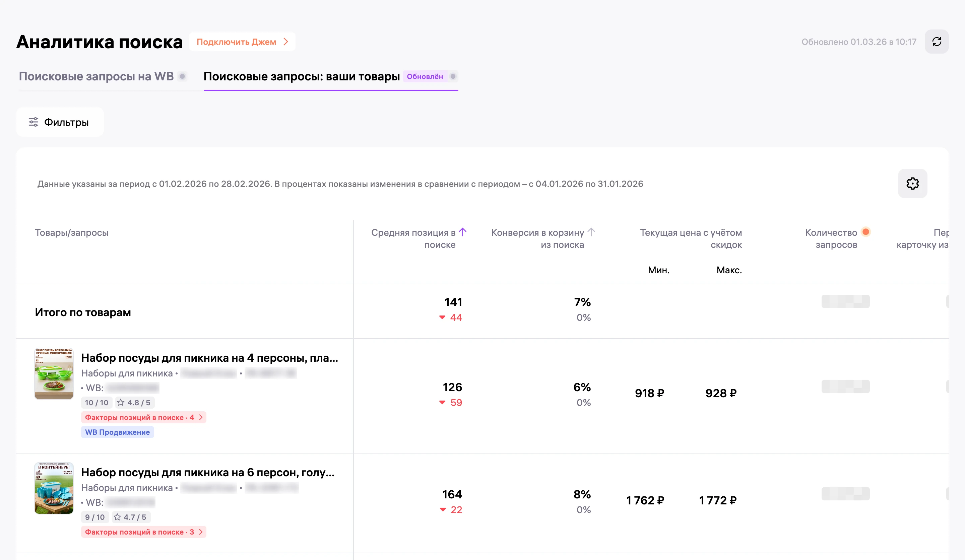The image size is (965, 560).
Task: Click Подключить Джем button
Action: click(242, 42)
